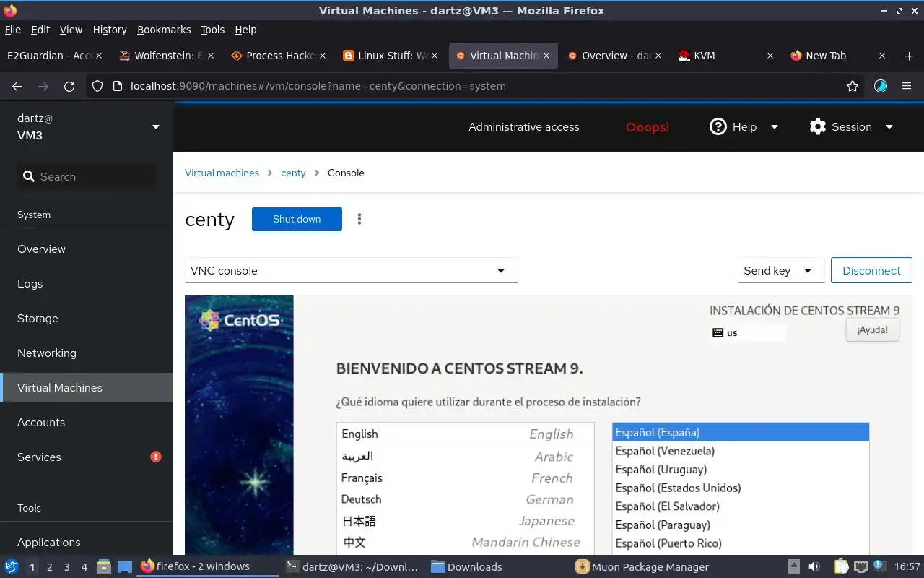
Task: Click the page info icon in address bar
Action: click(x=118, y=86)
